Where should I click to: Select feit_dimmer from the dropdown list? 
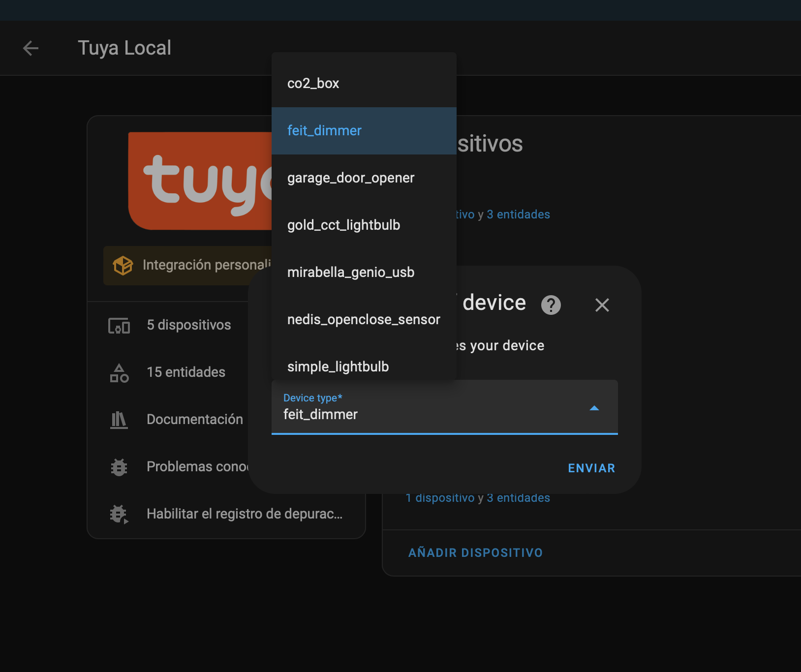point(324,130)
